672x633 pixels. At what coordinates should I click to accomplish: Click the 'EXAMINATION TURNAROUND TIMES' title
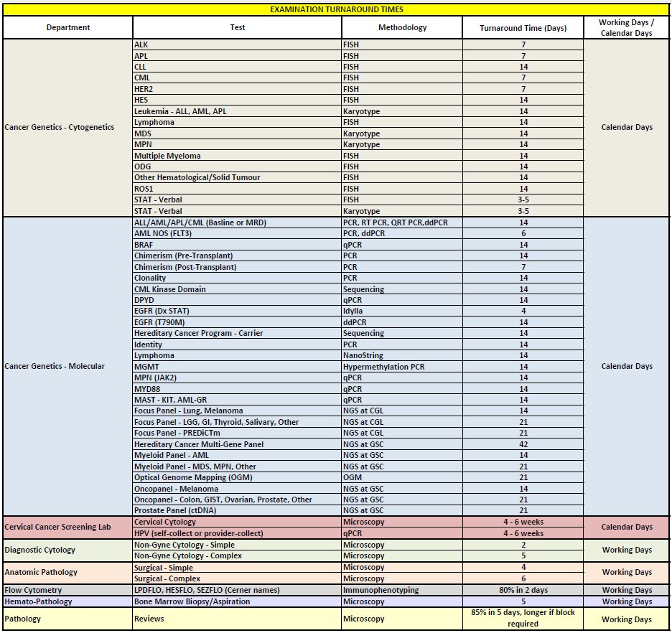coord(337,9)
